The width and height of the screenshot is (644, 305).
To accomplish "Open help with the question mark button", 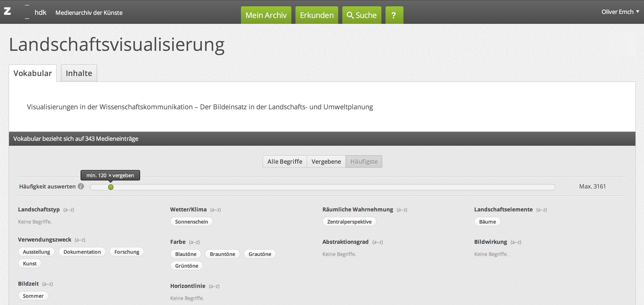I will [x=394, y=15].
